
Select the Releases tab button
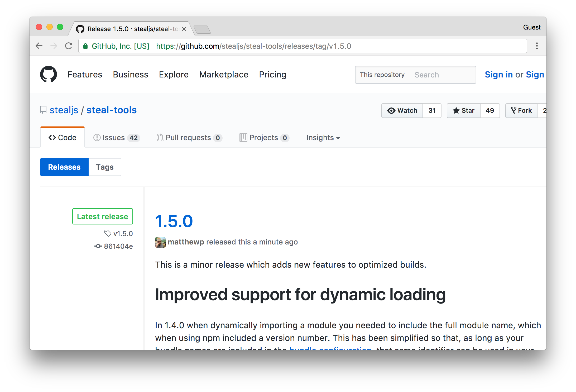pos(64,167)
